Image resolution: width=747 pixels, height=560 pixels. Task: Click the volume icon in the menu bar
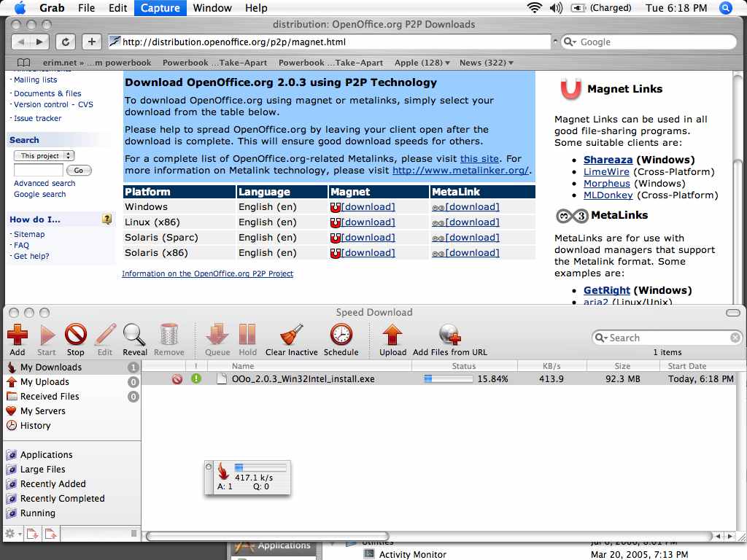(x=556, y=7)
